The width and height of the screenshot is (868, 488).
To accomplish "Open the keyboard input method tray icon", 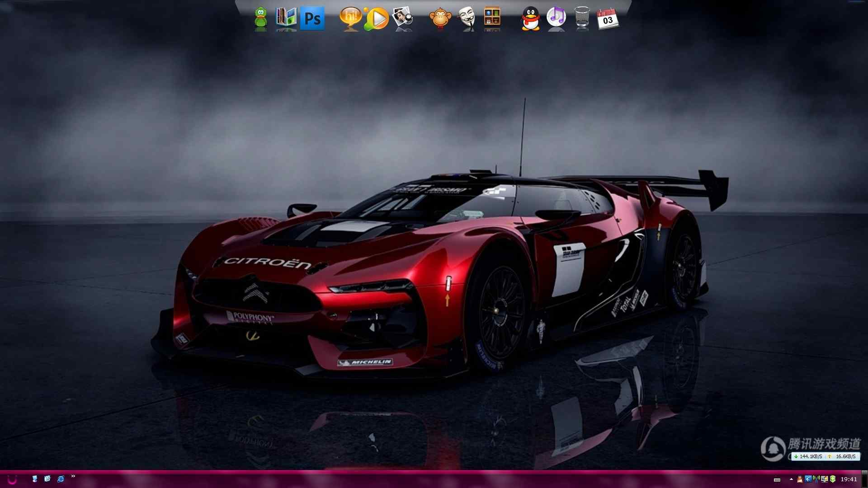I will (x=777, y=480).
